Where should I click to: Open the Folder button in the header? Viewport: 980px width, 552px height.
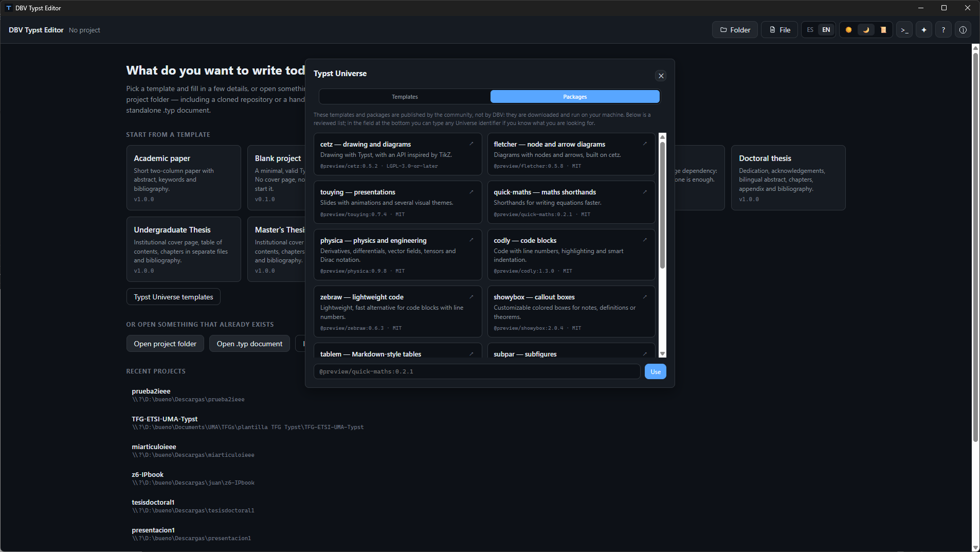pos(735,30)
